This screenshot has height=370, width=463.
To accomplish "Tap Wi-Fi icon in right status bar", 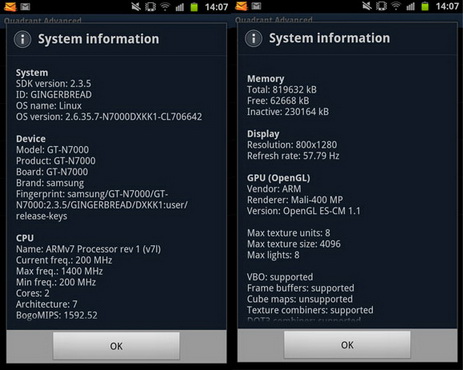I will coord(396,6).
